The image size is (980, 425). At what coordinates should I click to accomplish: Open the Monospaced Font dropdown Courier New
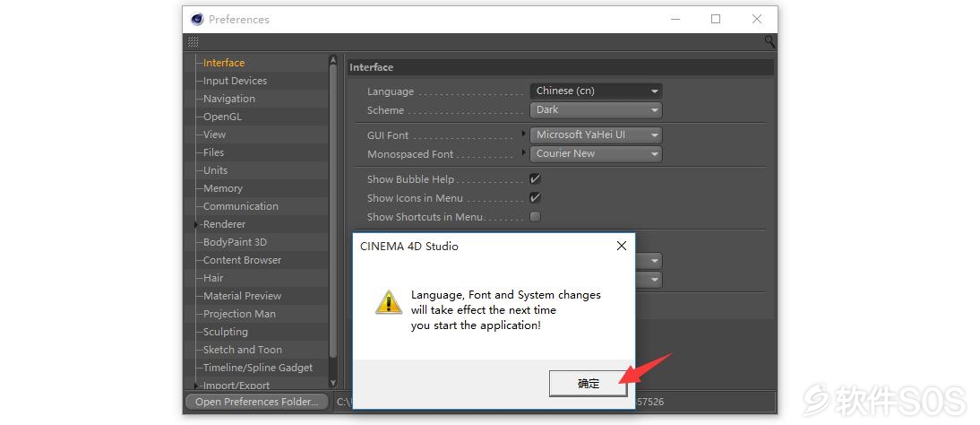596,153
